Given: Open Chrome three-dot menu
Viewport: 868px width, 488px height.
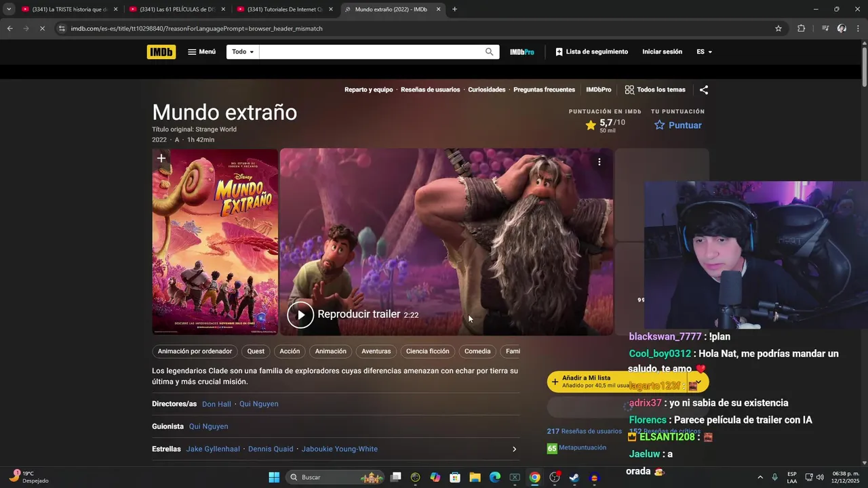Looking at the screenshot, I should (859, 28).
